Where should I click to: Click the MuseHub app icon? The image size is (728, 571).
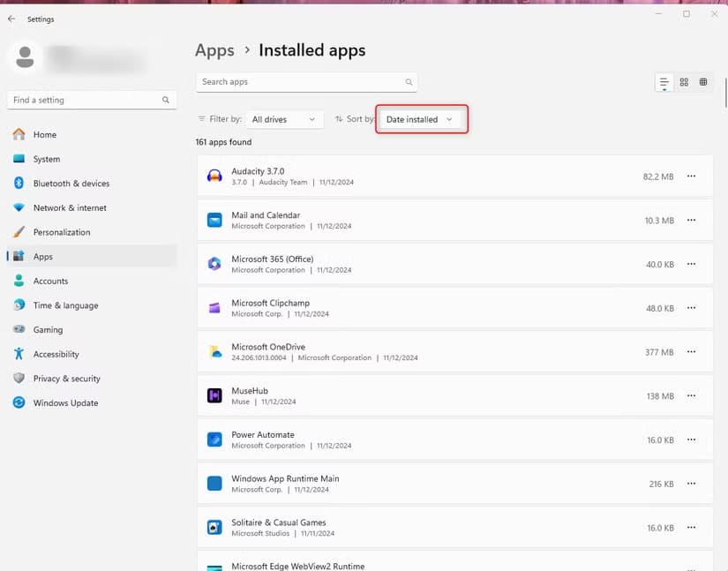coord(214,395)
